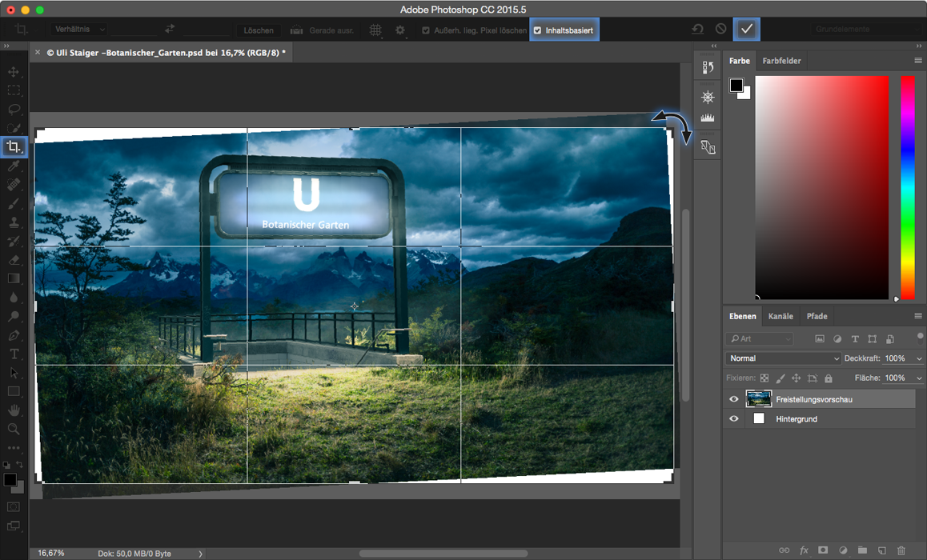The width and height of the screenshot is (927, 560).
Task: Open the Verhältnis ratio dropdown
Action: point(78,29)
